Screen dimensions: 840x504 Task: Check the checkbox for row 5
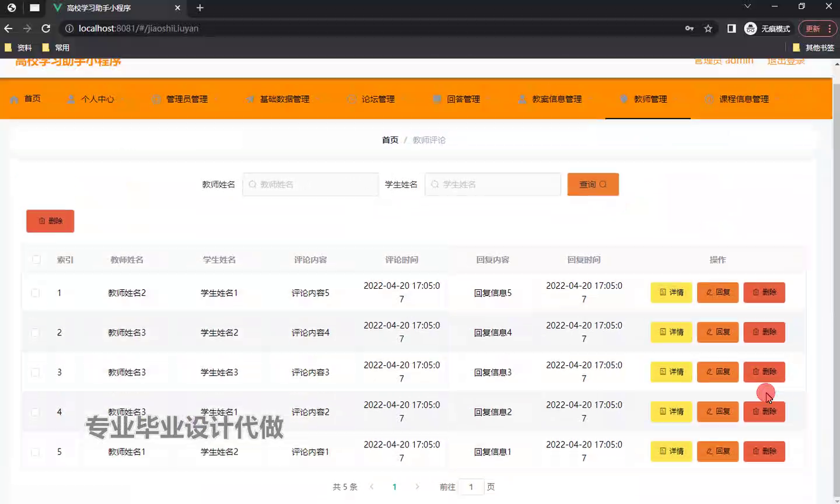pyautogui.click(x=36, y=452)
